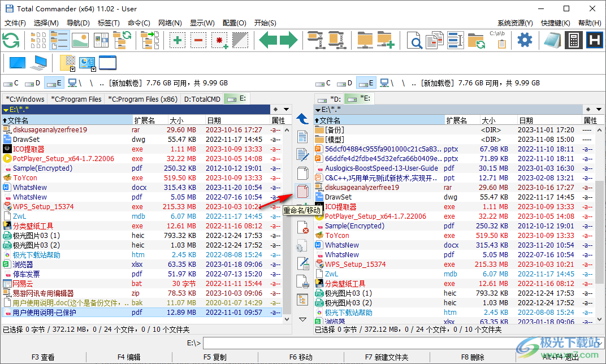Image resolution: width=606 pixels, height=364 pixels.
Task: Click the red asterisk select all icon
Action: [219, 40]
